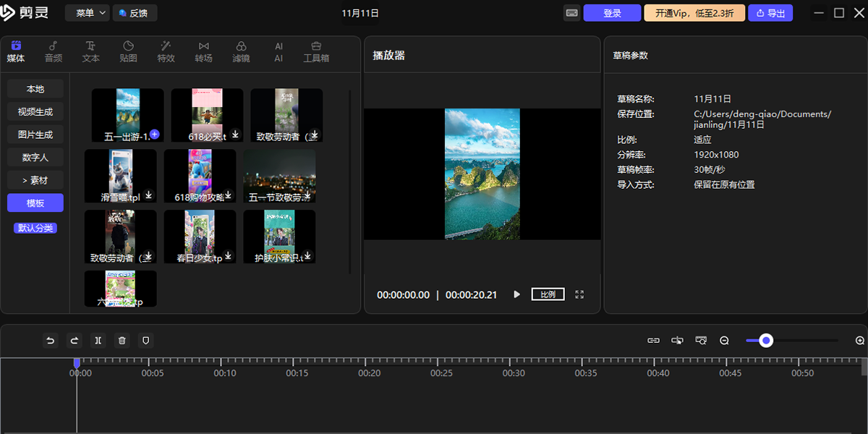Adjust the timeline zoom slider
Viewport: 868px width, 434px height.
[x=766, y=340]
